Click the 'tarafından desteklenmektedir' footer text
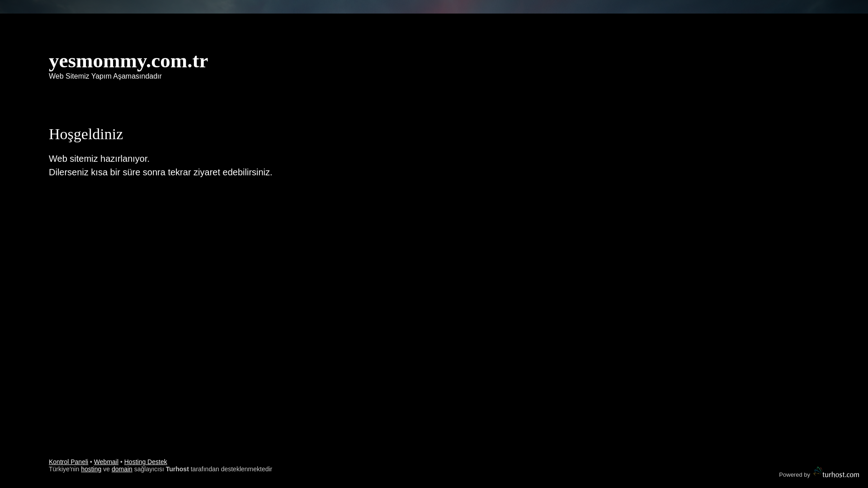868x488 pixels. (x=231, y=469)
